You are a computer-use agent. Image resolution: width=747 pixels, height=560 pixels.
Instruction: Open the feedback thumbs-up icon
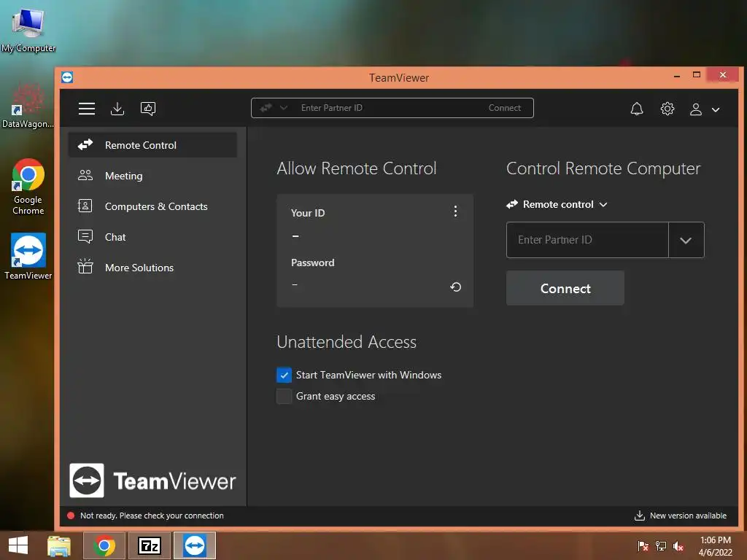tap(148, 109)
